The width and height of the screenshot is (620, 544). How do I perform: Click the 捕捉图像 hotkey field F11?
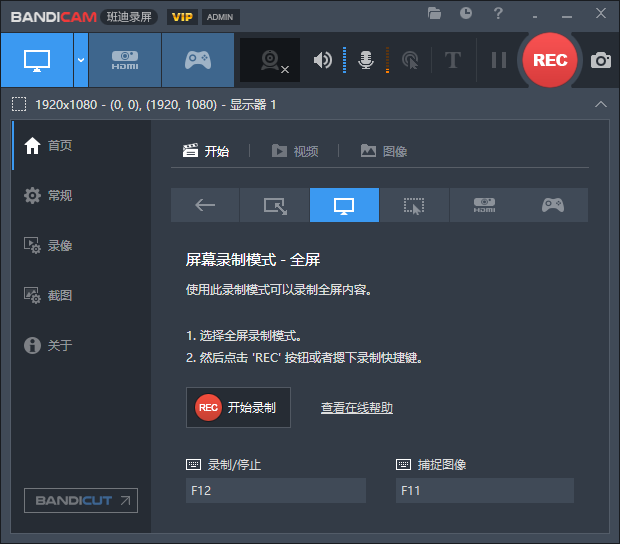(485, 491)
